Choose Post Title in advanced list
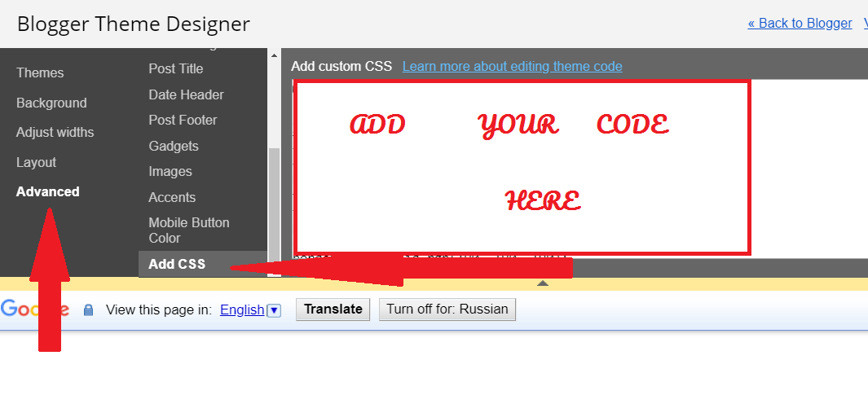This screenshot has width=868, height=395. pos(176,69)
